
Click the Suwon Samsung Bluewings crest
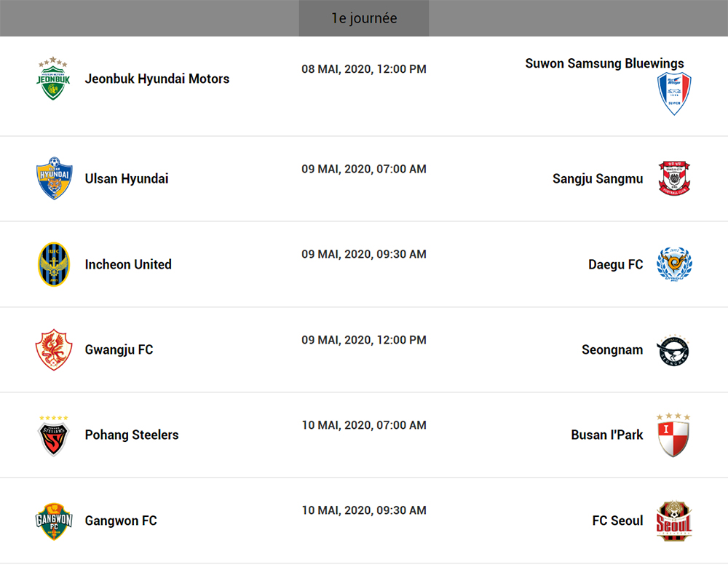(674, 93)
